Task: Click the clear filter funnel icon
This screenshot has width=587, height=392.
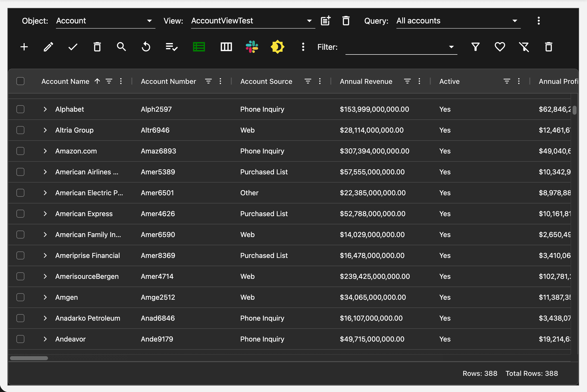Action: pyautogui.click(x=524, y=47)
